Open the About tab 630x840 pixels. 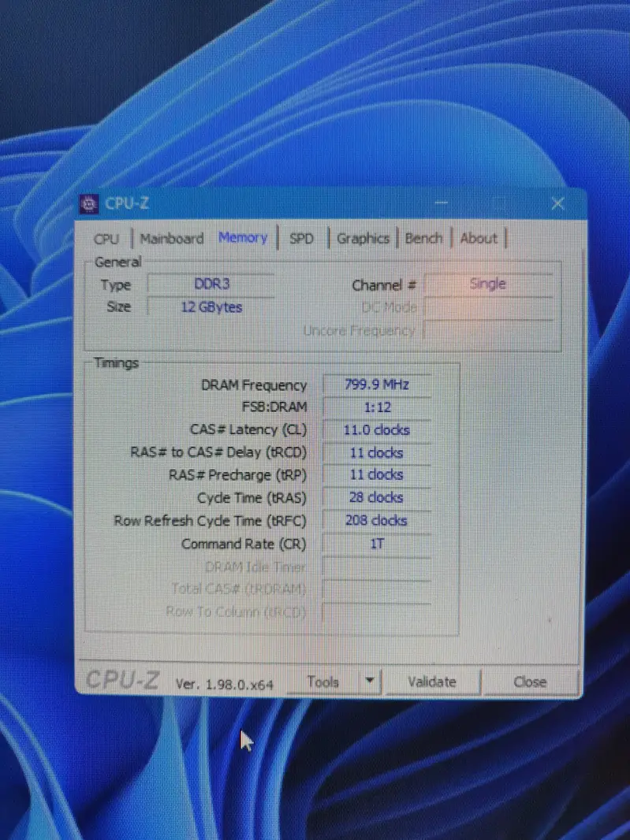[479, 238]
